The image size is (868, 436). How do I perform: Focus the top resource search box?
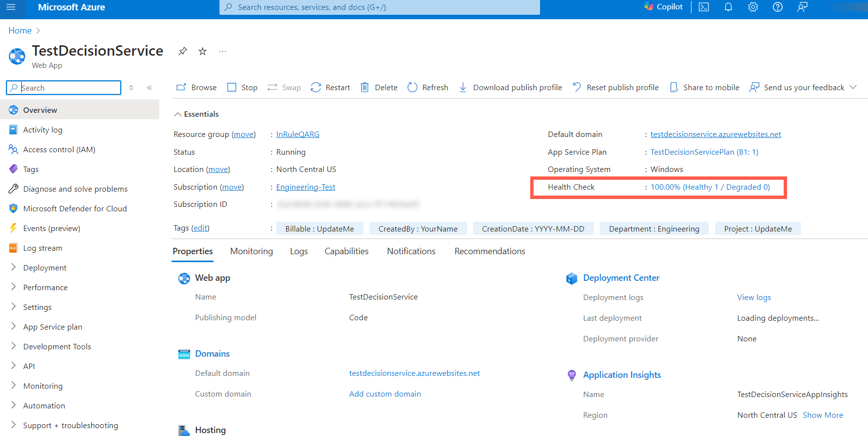click(x=380, y=7)
